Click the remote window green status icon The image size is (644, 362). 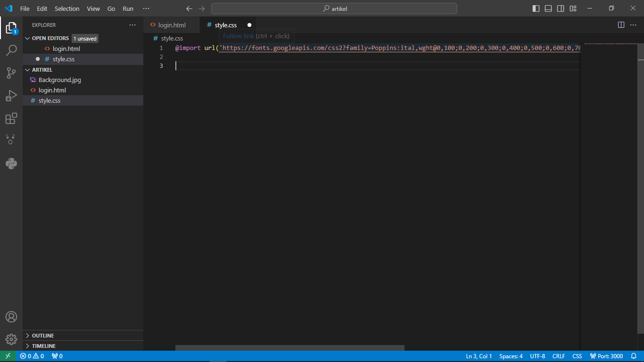tap(8, 356)
